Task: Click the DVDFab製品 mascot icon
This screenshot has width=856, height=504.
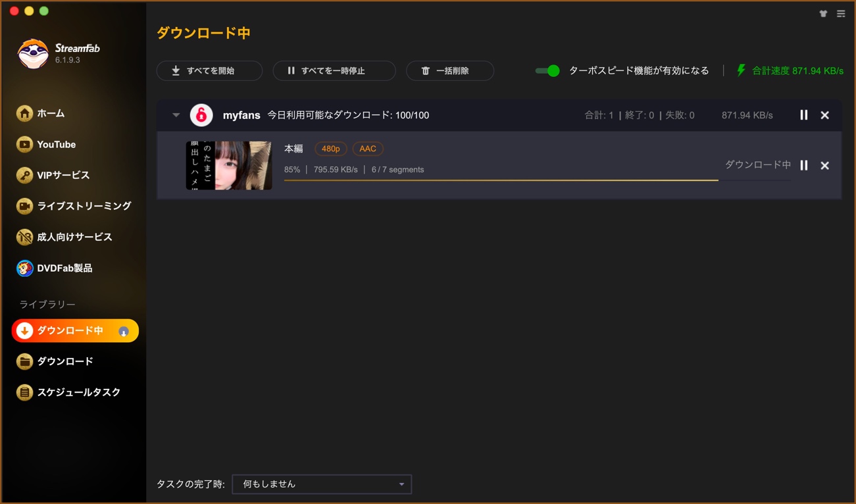Action: pos(24,268)
